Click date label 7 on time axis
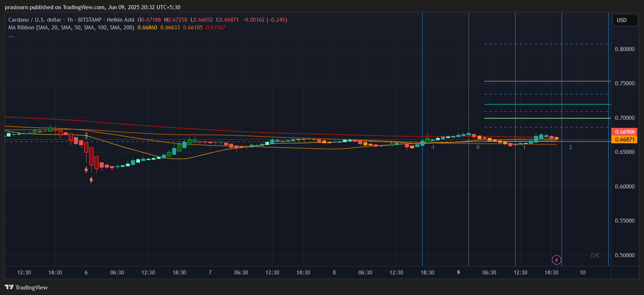 210,273
